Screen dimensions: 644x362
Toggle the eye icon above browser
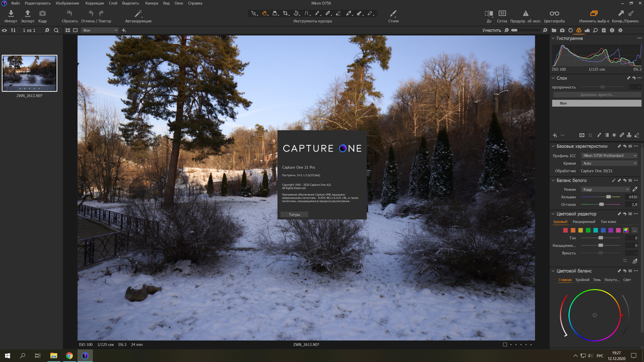(x=5, y=31)
